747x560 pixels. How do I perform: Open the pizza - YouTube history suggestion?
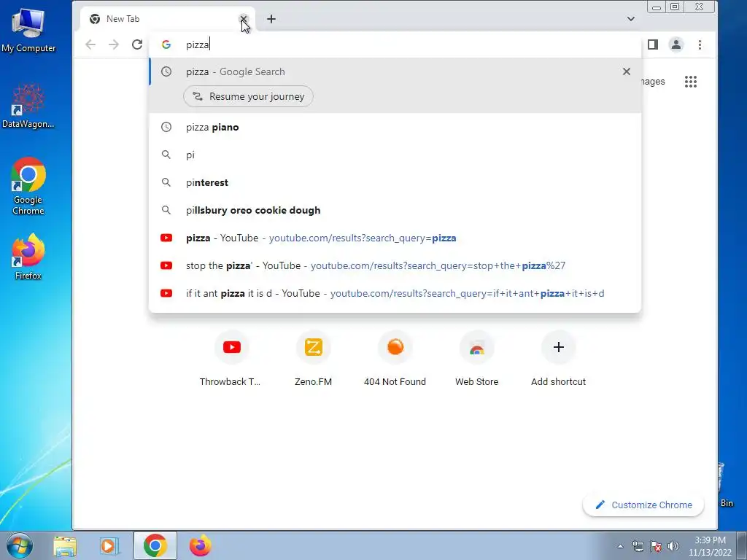pyautogui.click(x=395, y=238)
